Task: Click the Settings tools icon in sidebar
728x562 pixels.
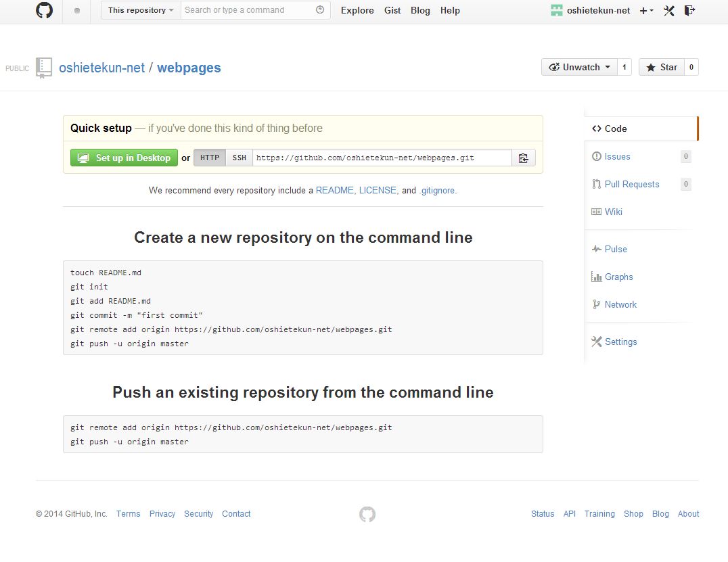Action: [596, 342]
